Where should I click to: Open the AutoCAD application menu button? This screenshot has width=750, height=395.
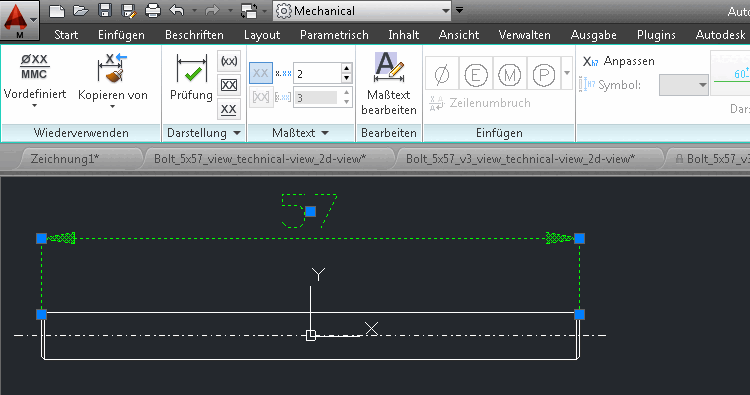[x=19, y=21]
